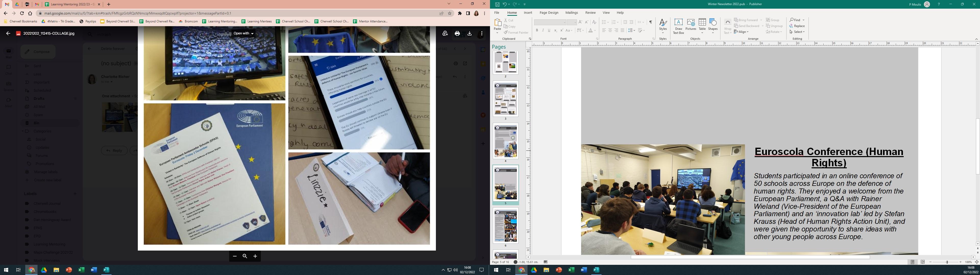Open the 'Open with' dropdown menu

tap(243, 33)
